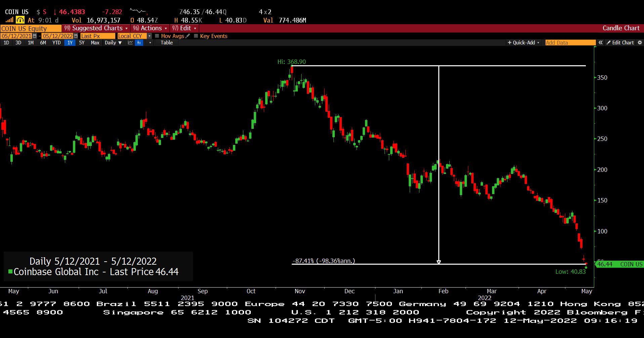The width and height of the screenshot is (644, 338).
Task: Select the Max range tab
Action: point(95,43)
